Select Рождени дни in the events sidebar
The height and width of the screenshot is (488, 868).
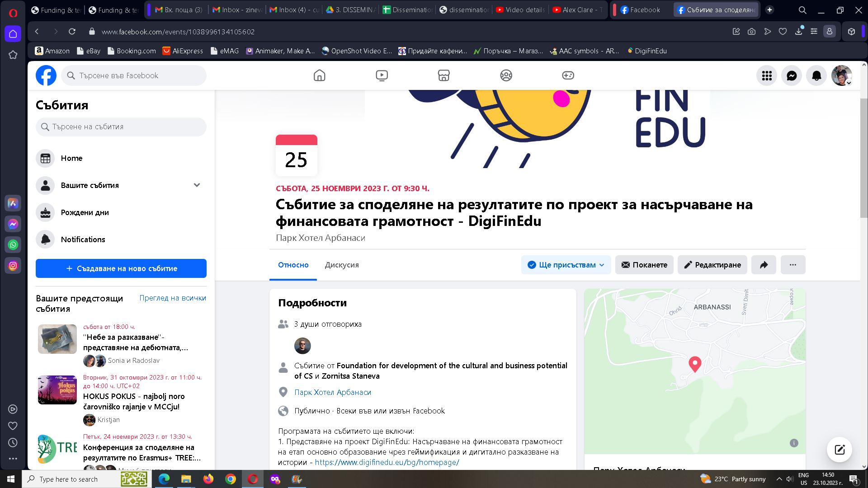point(121,212)
